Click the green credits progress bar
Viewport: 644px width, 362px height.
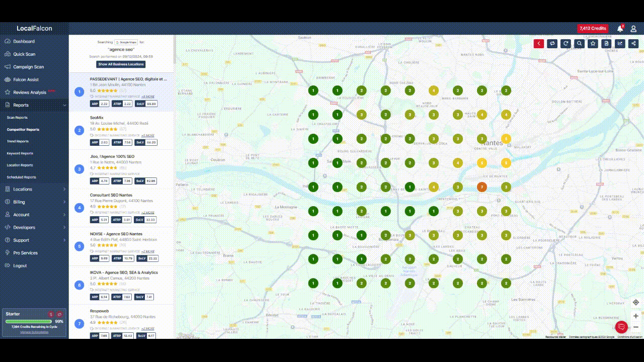click(29, 321)
